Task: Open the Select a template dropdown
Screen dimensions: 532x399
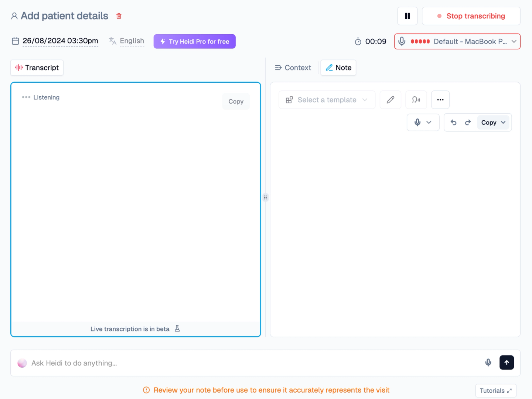Action: 327,100
